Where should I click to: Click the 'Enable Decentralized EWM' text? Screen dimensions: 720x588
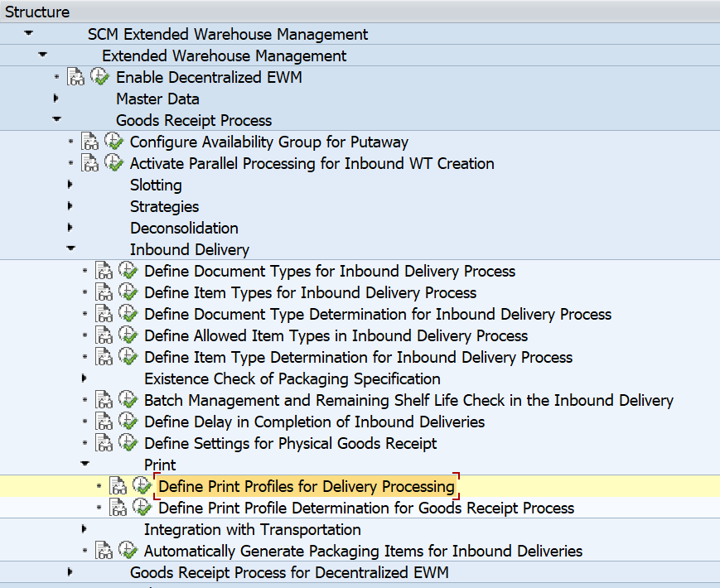tap(209, 77)
